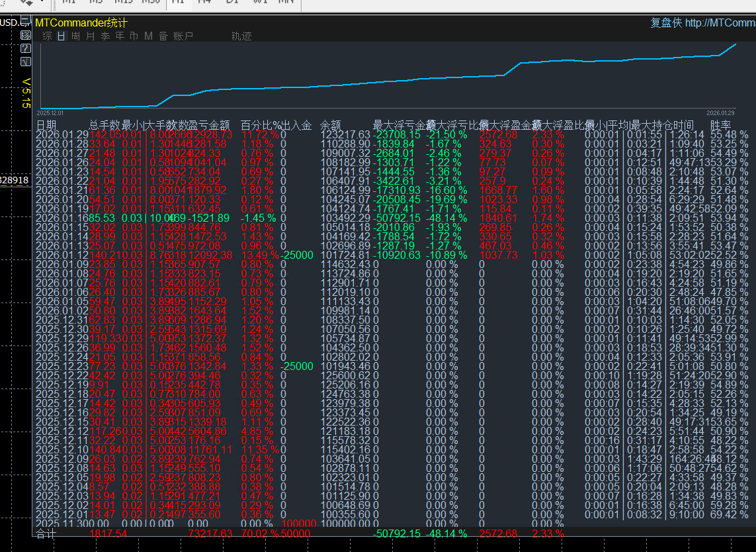The height and width of the screenshot is (552, 756).
Task: Switch to the 年 yearly tab
Action: pos(120,36)
